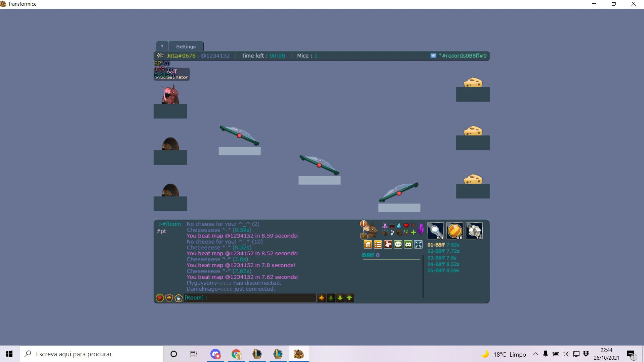Toggle fullscreen with the blue arrows button
This screenshot has height=362, width=644.
418,245
